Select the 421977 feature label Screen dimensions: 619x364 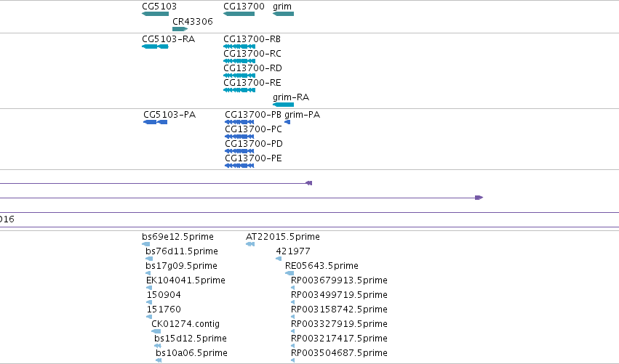[293, 251]
